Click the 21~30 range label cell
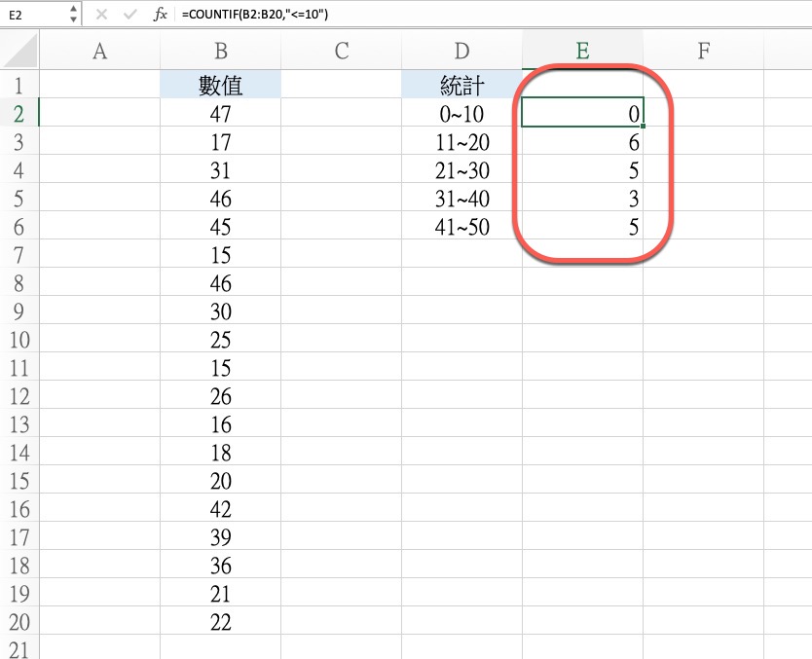Screen dimensions: 812x659 point(461,168)
